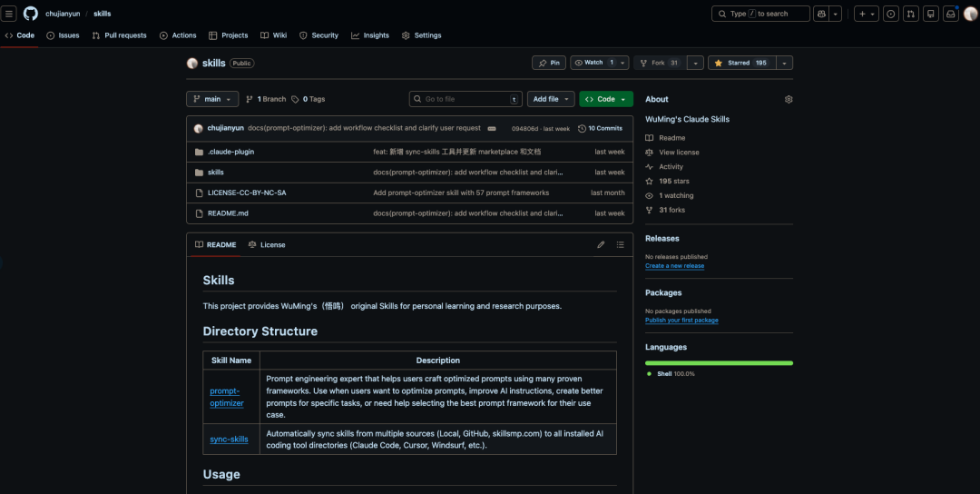Switch to the Pull requests tab
The height and width of the screenshot is (494, 980).
click(x=119, y=35)
